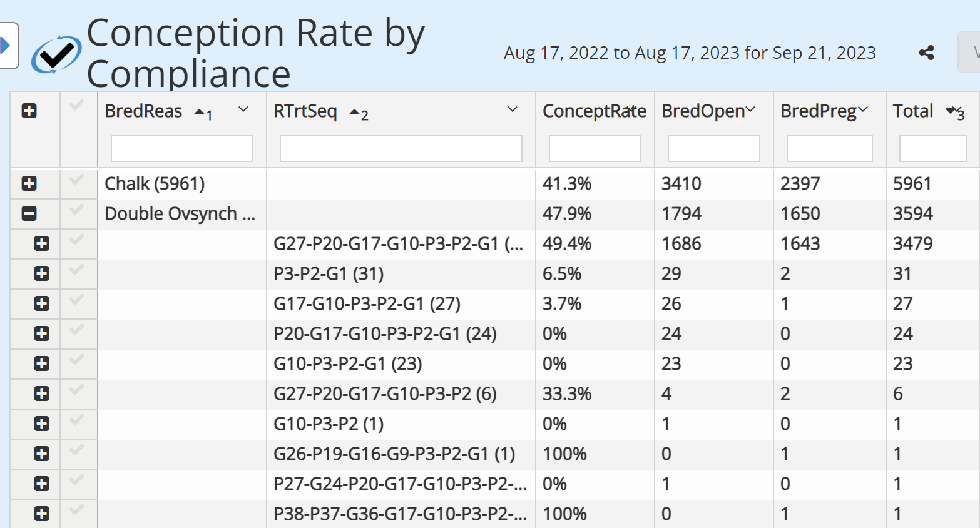Open the RTrtSeq column dropdown menu
This screenshot has height=528, width=980.
512,110
